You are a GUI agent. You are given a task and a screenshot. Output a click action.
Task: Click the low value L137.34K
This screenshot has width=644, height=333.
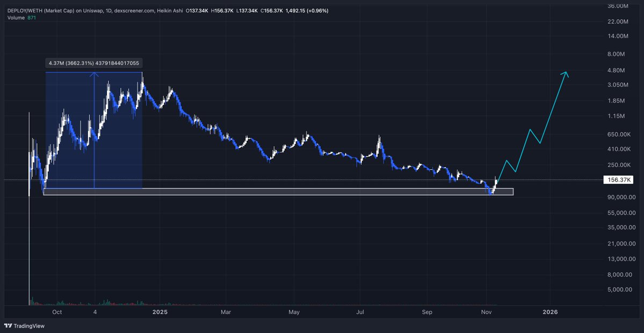pos(247,11)
